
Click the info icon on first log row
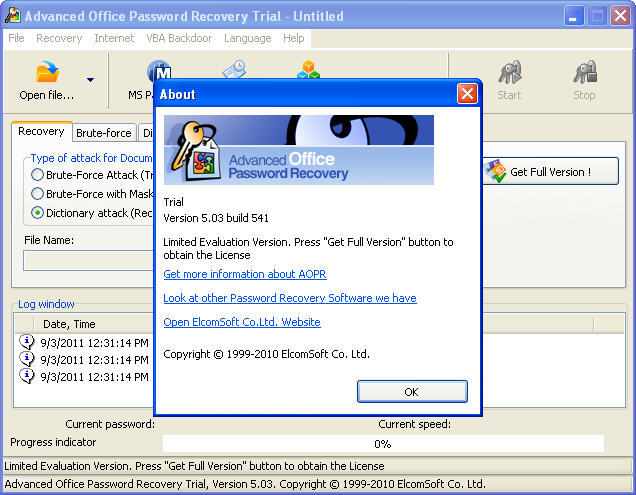pyautogui.click(x=27, y=342)
